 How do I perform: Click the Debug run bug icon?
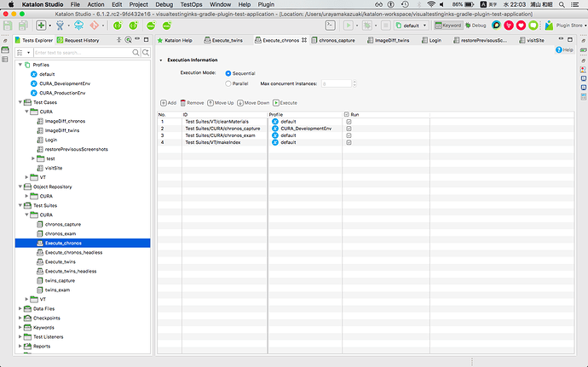(x=367, y=26)
